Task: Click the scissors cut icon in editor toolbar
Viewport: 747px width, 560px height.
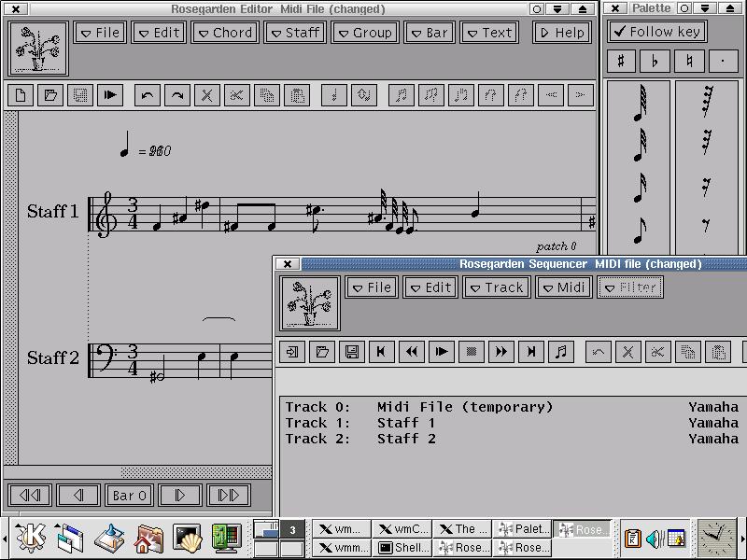Action: click(x=236, y=95)
